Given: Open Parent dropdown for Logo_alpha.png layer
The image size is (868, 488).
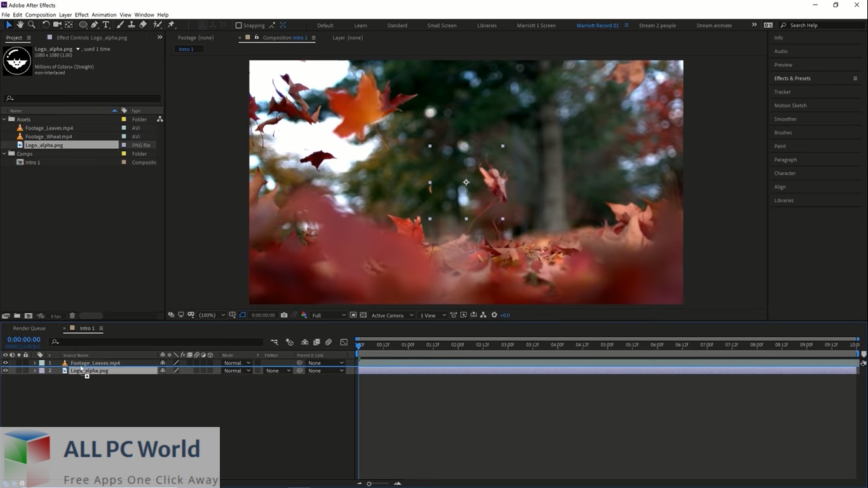Looking at the screenshot, I should pyautogui.click(x=325, y=370).
